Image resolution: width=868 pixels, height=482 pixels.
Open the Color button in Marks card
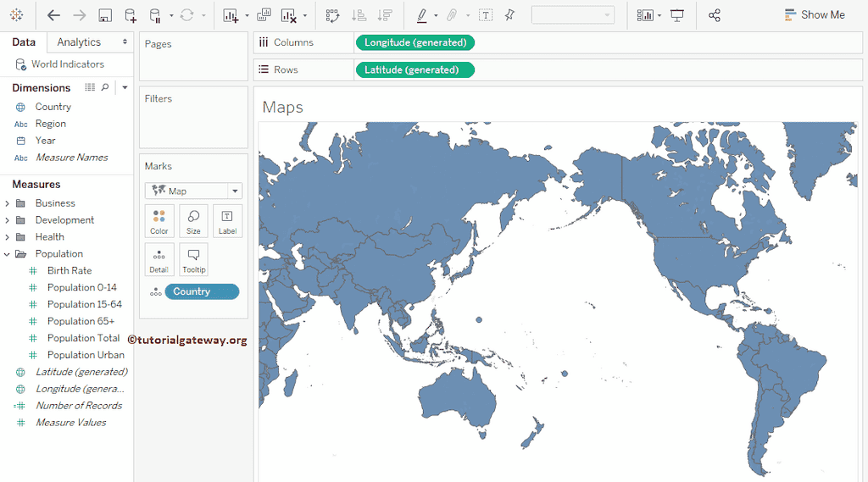click(x=159, y=220)
